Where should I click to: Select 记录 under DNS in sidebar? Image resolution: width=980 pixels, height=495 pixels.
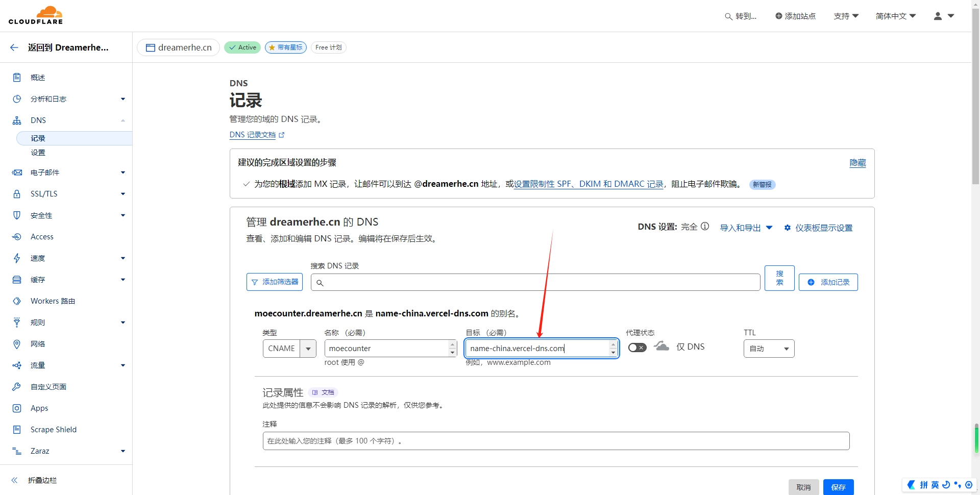75,138
